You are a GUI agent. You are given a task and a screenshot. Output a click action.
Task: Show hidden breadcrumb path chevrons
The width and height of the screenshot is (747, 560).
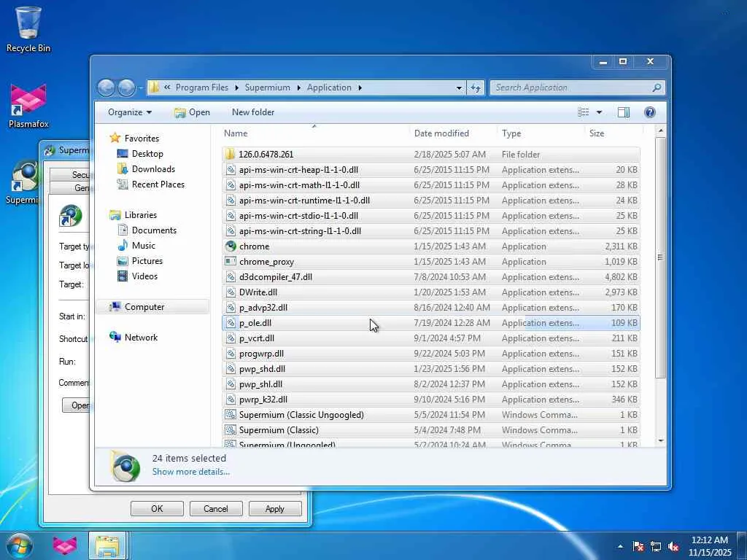pyautogui.click(x=167, y=87)
